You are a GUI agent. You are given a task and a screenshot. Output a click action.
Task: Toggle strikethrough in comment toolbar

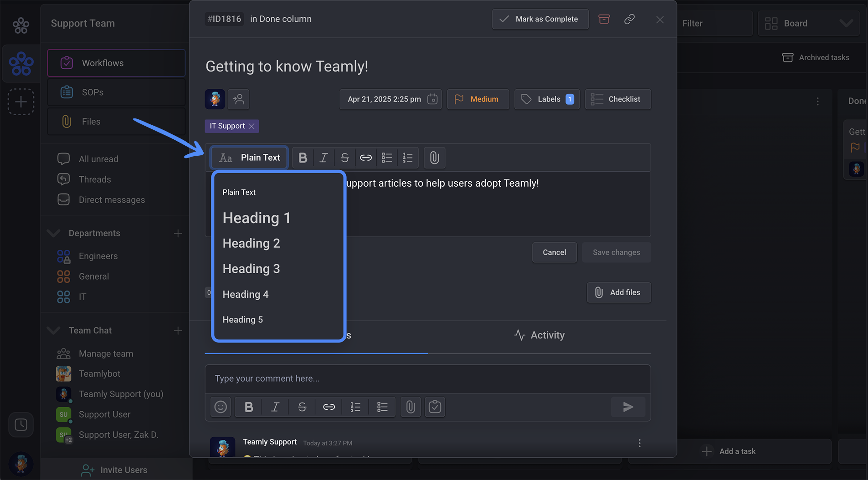coord(302,407)
